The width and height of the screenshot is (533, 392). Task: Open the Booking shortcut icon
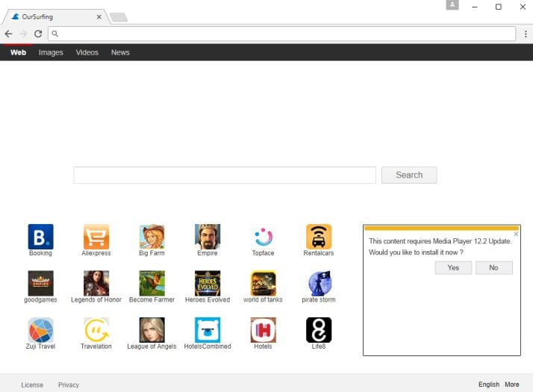point(40,237)
